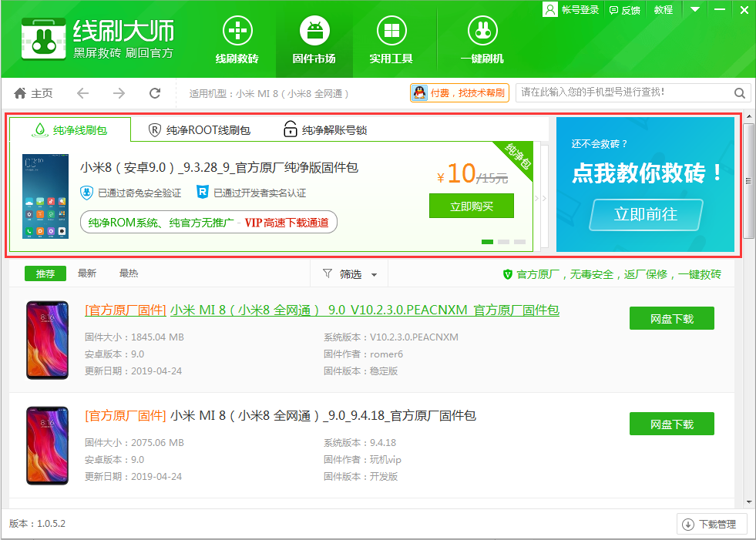Expand the green title bar dropdown arrow
Image resolution: width=756 pixels, height=540 pixels.
(x=696, y=10)
